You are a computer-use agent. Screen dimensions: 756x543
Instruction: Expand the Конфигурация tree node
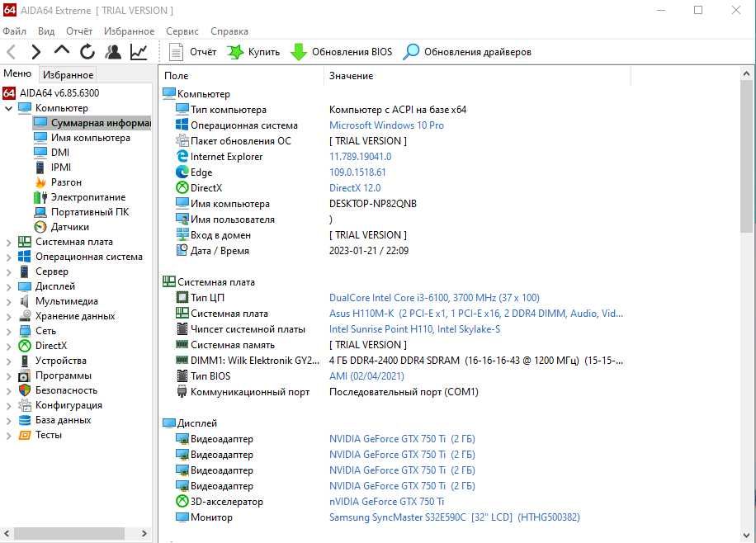pos(8,405)
